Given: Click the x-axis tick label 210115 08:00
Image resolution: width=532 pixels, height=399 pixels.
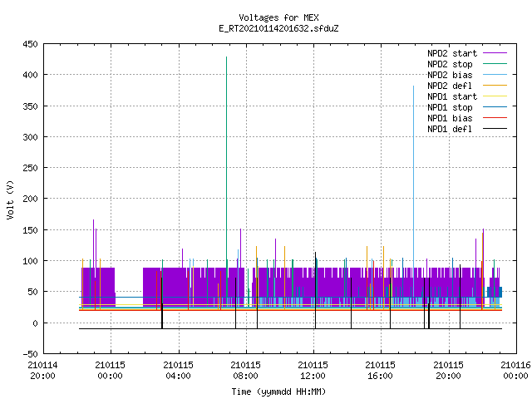Looking at the screenshot, I should pyautogui.click(x=246, y=371).
